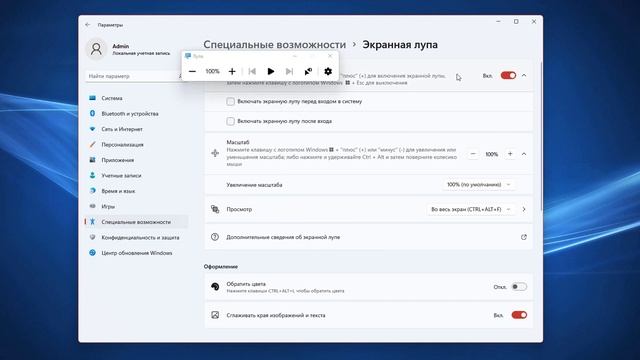Screen dimensions: 640x360
Task: Turn off the Magnifier main toggle
Action: tap(508, 76)
